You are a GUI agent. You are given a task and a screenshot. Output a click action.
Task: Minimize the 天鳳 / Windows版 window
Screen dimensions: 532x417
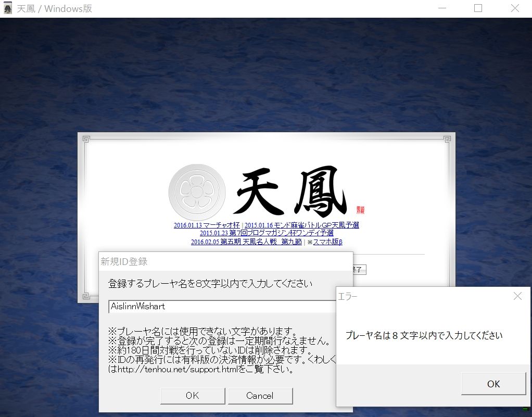click(x=442, y=8)
